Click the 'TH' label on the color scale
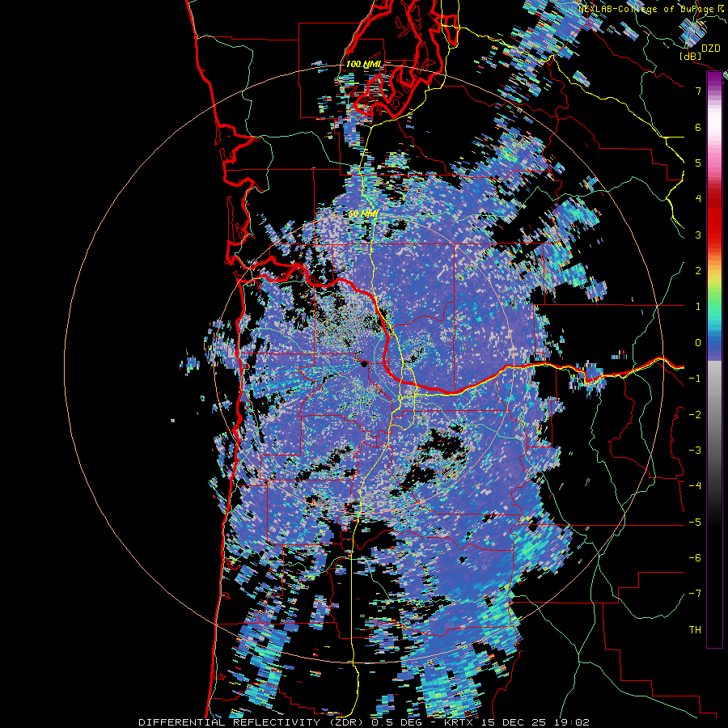The height and width of the screenshot is (728, 728). coord(695,630)
